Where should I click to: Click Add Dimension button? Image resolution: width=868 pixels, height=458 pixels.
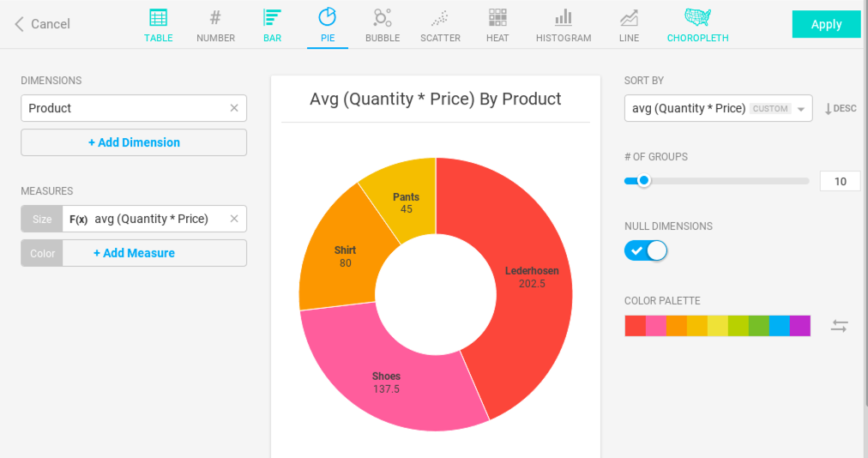134,142
